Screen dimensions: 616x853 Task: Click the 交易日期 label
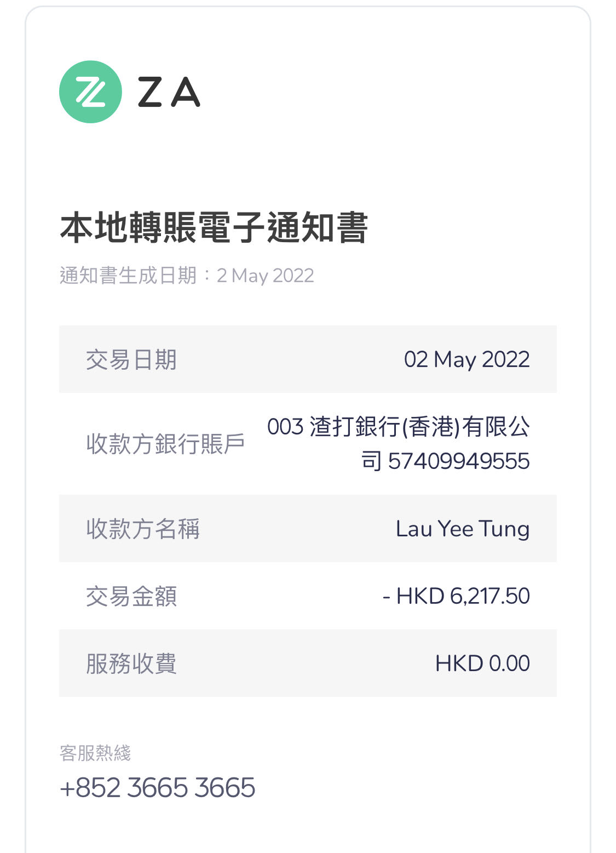point(131,360)
